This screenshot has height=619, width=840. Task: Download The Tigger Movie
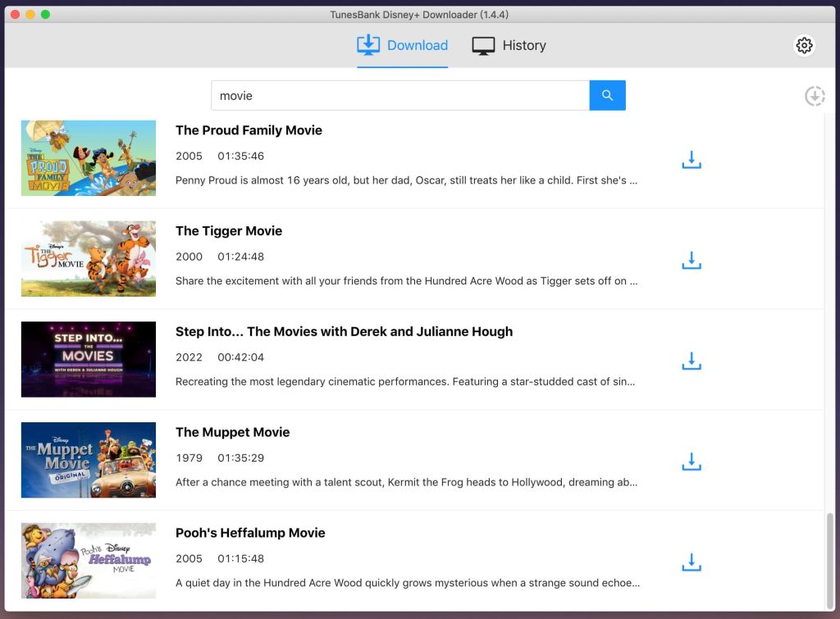pyautogui.click(x=691, y=260)
